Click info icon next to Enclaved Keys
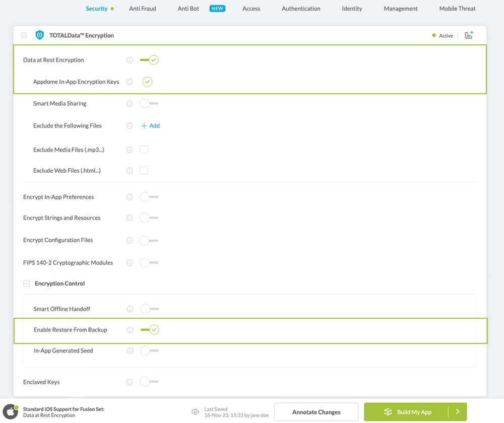 pyautogui.click(x=130, y=382)
